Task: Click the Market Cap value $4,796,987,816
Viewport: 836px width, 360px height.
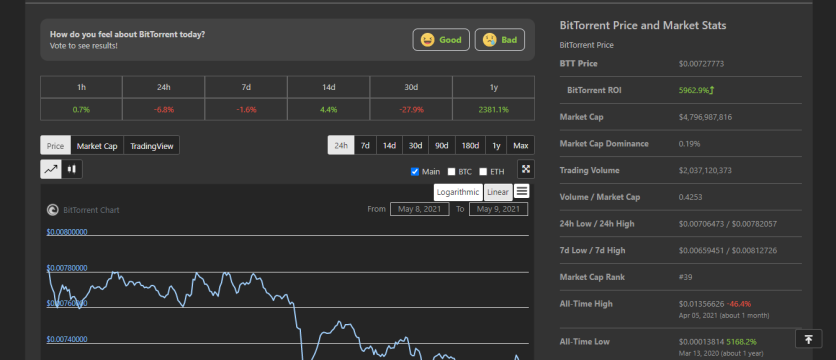Action: coord(705,117)
